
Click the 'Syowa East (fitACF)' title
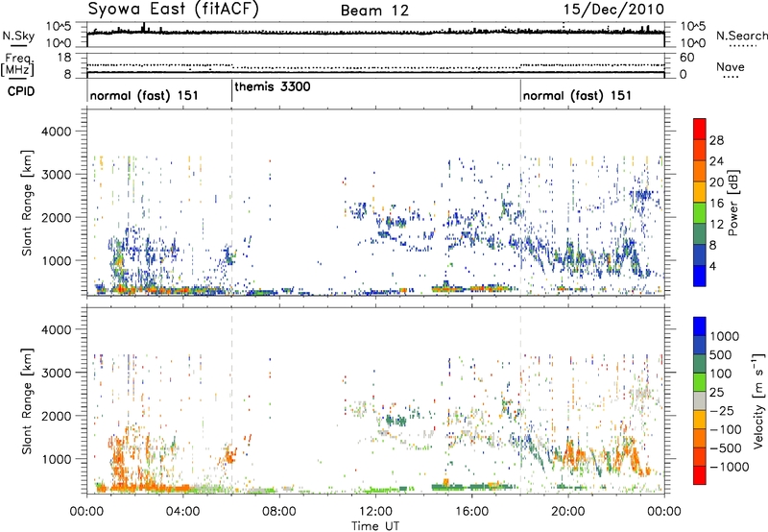(x=173, y=10)
